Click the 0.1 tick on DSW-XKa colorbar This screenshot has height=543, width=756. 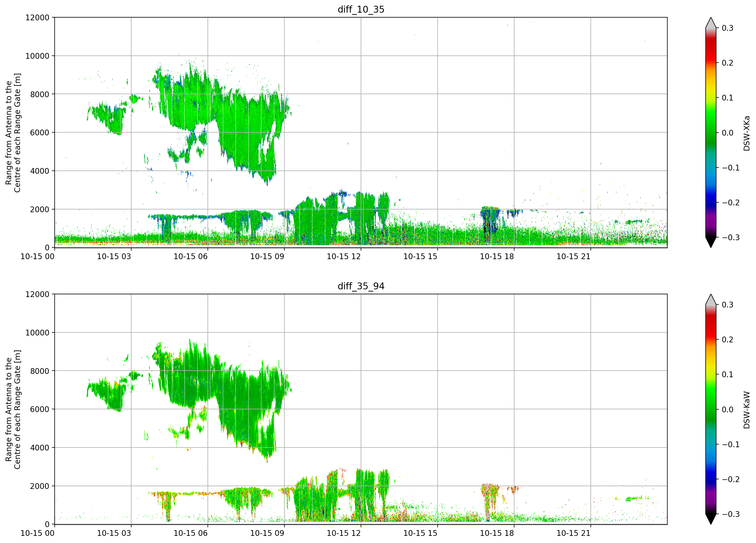coord(728,98)
